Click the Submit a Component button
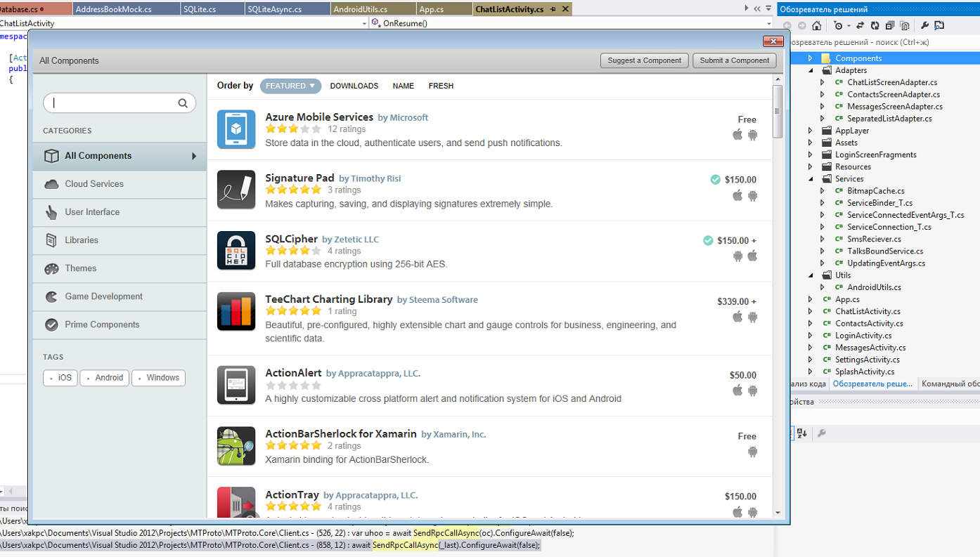 [x=735, y=60]
